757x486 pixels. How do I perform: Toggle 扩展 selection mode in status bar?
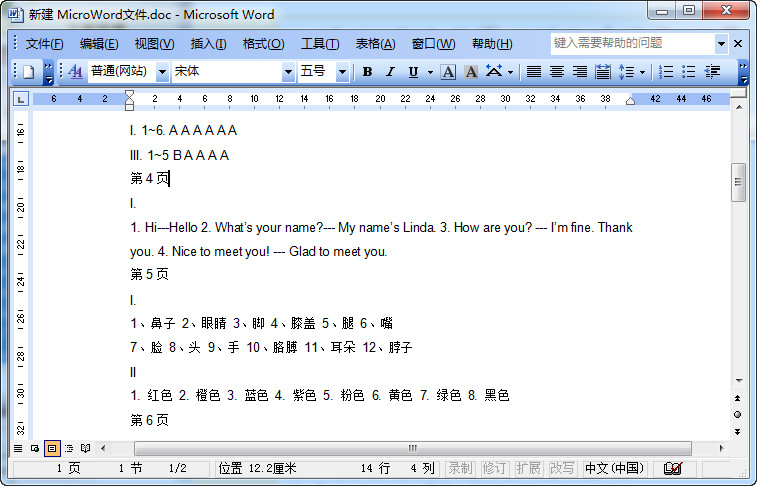(528, 468)
